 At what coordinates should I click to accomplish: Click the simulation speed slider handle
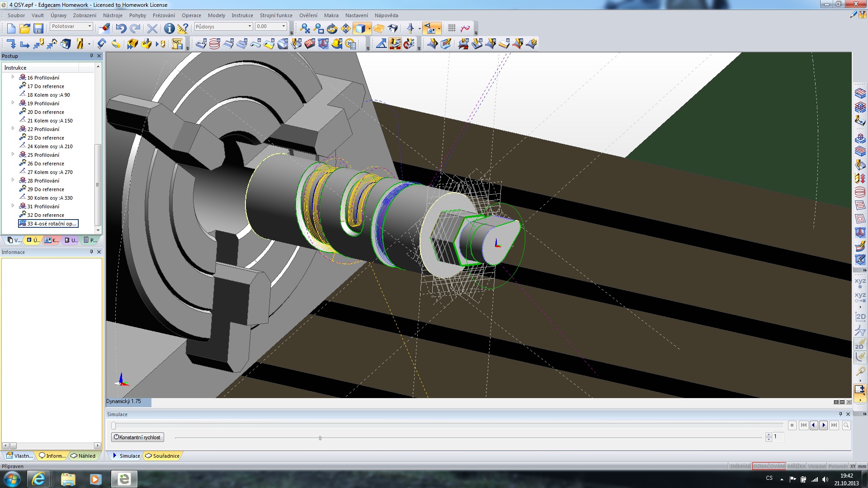(x=320, y=438)
